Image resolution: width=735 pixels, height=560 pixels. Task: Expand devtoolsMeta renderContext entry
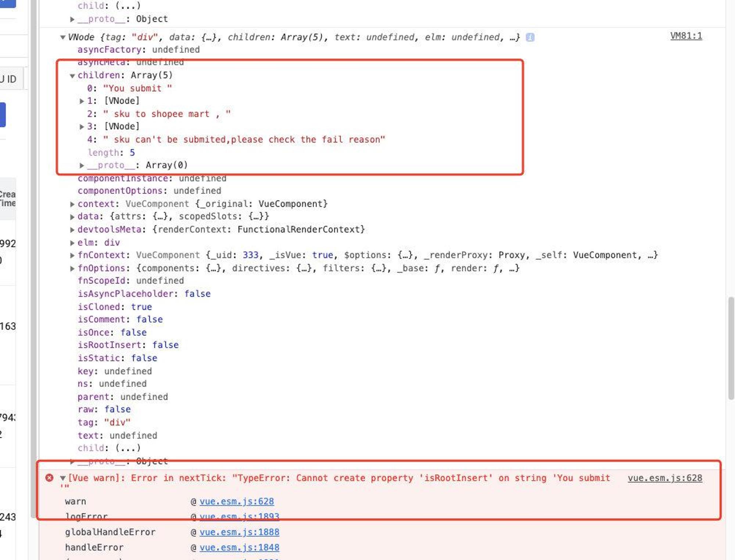72,230
